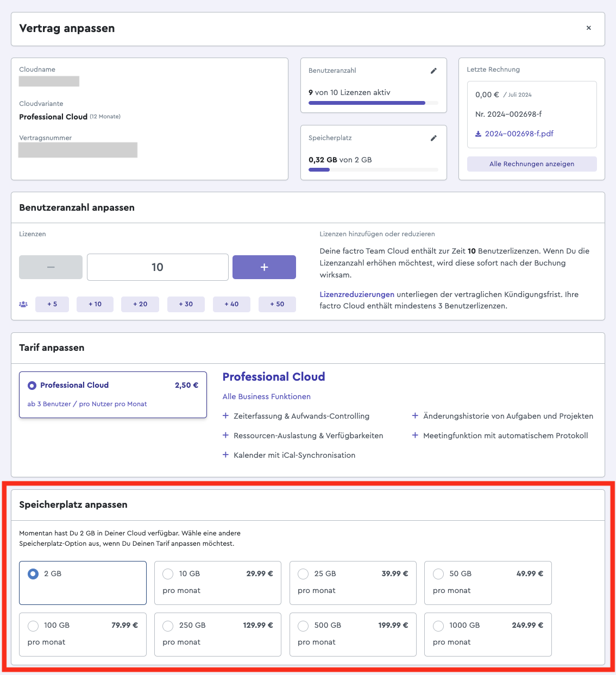Screen dimensions: 616x675
Task: Select the 250 GB storage option
Action: [218, 634]
